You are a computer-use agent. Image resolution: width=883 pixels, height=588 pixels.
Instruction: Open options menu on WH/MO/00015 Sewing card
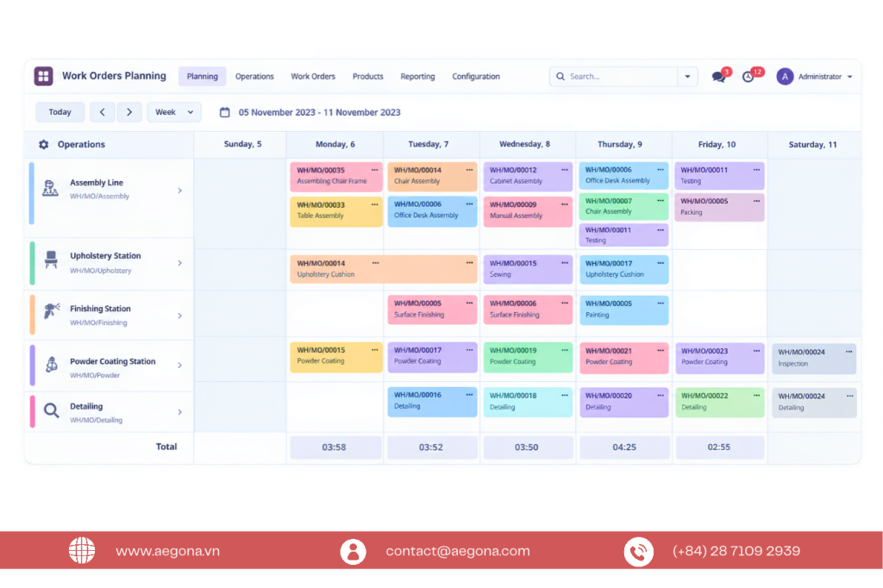tap(565, 263)
